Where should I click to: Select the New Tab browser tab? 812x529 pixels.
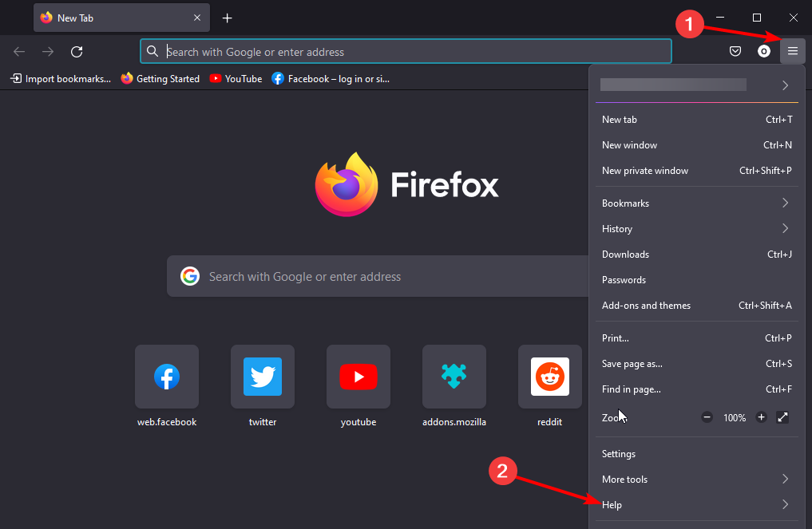[121, 18]
